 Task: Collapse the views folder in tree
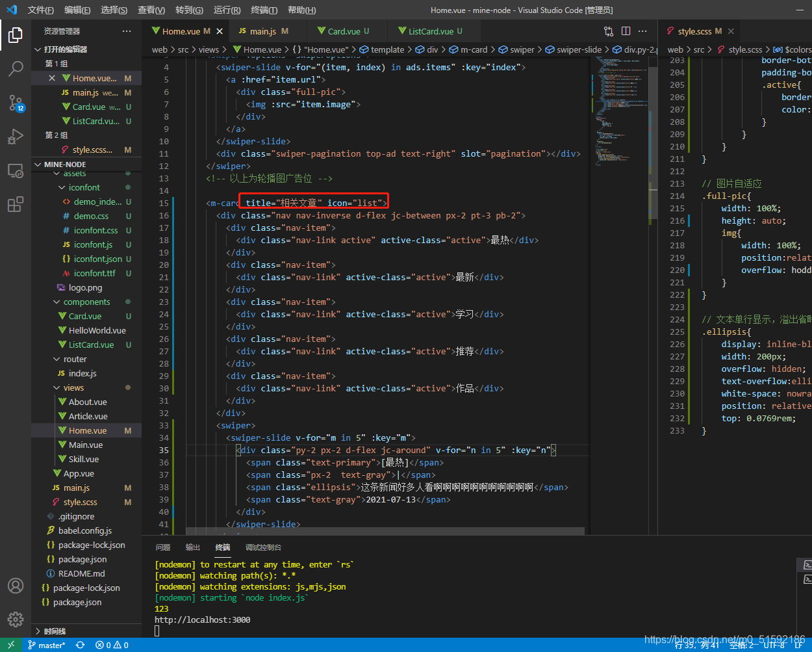click(57, 387)
